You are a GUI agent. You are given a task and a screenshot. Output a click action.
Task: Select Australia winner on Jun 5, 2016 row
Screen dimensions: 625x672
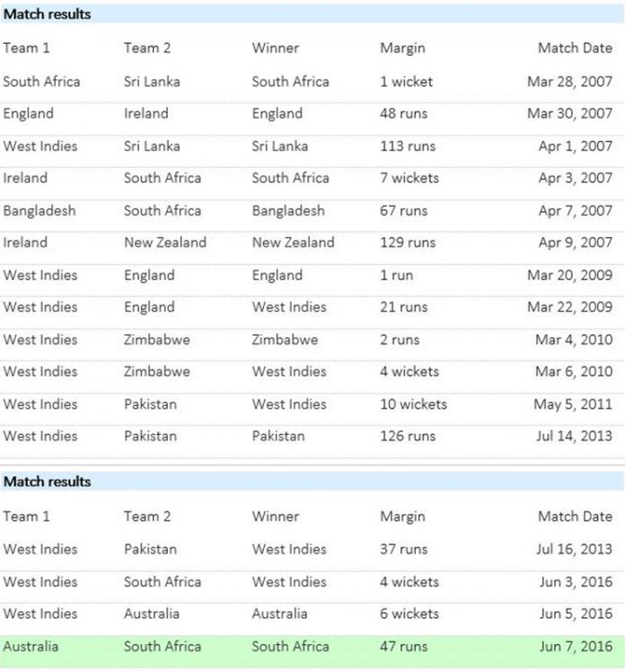[x=279, y=614]
